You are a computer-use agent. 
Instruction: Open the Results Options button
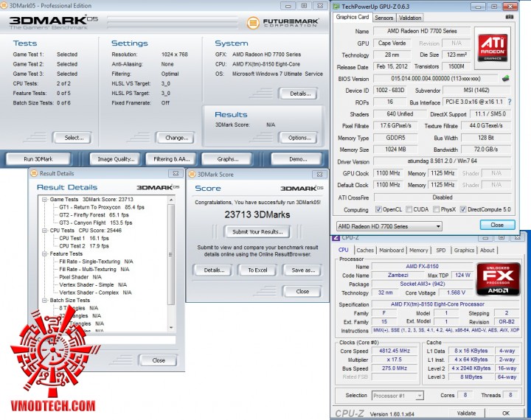click(299, 138)
